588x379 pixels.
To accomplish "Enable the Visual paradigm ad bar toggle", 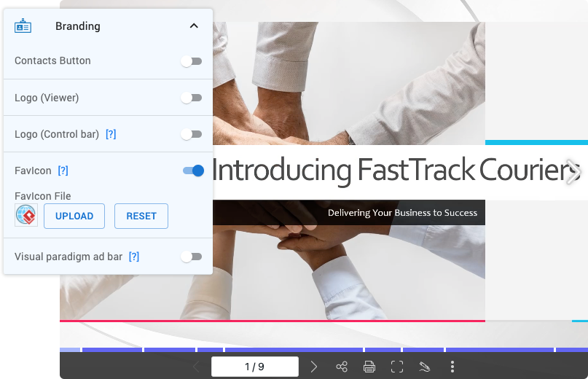I will click(192, 257).
